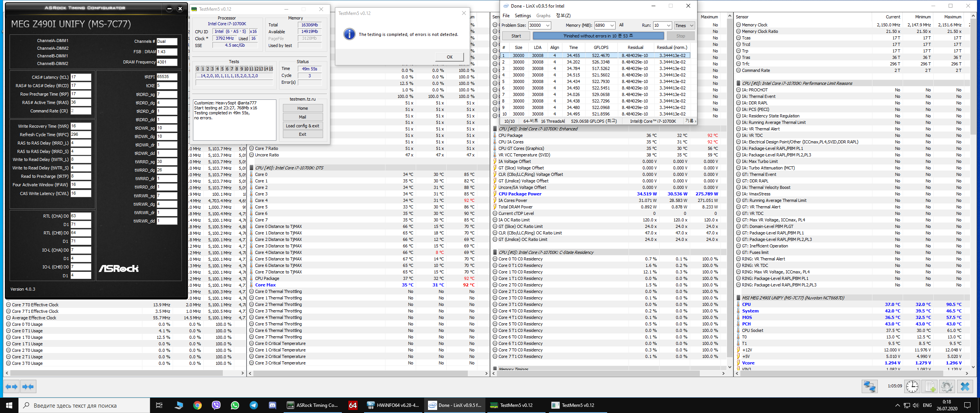This screenshot has width=980, height=413.
Task: Click the tREFI value field in ASRock Timing Configurator
Action: coord(167,77)
